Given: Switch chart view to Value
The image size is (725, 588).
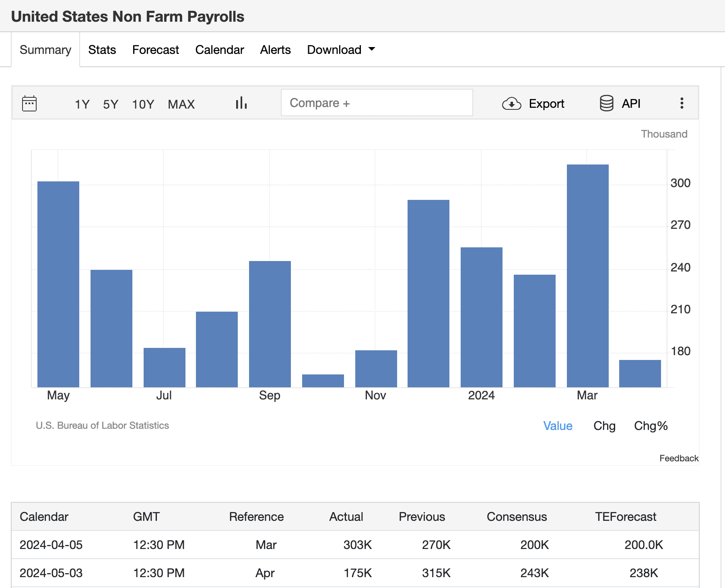Looking at the screenshot, I should pos(558,426).
